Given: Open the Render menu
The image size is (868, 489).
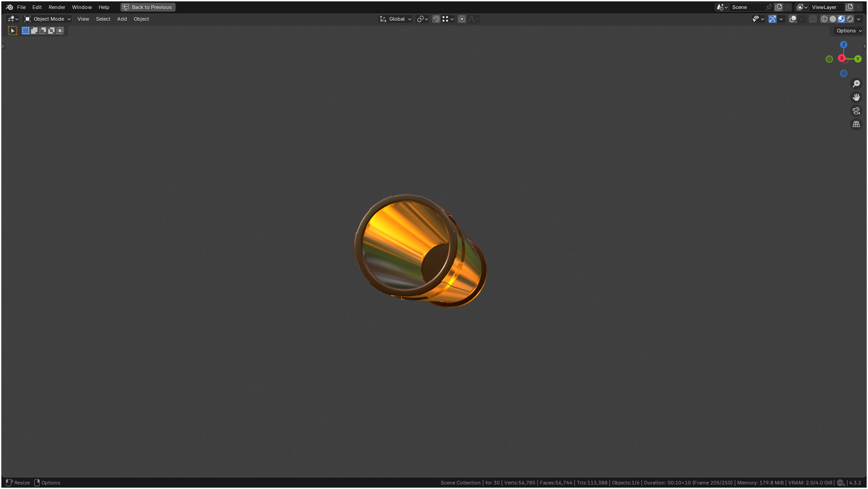Looking at the screenshot, I should coord(57,7).
